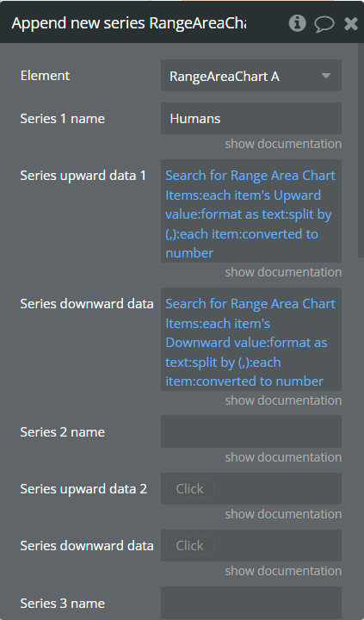Image resolution: width=364 pixels, height=620 pixels.
Task: Show documentation under Series 1 name
Action: click(x=283, y=144)
